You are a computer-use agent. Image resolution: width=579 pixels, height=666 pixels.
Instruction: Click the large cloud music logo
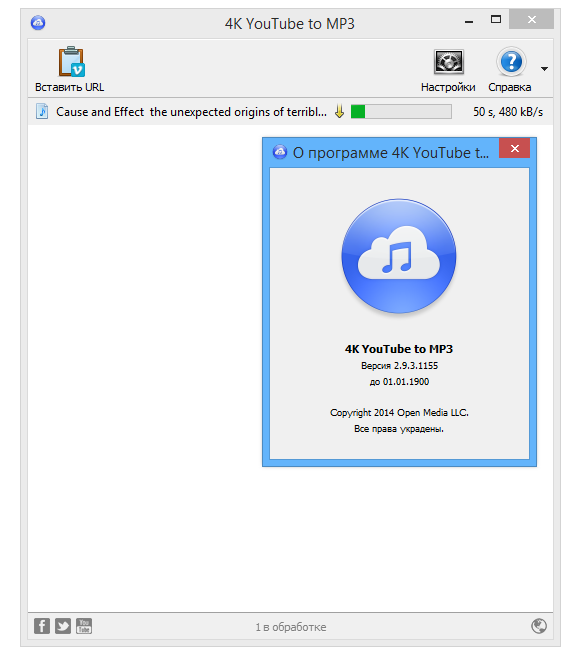click(x=398, y=256)
